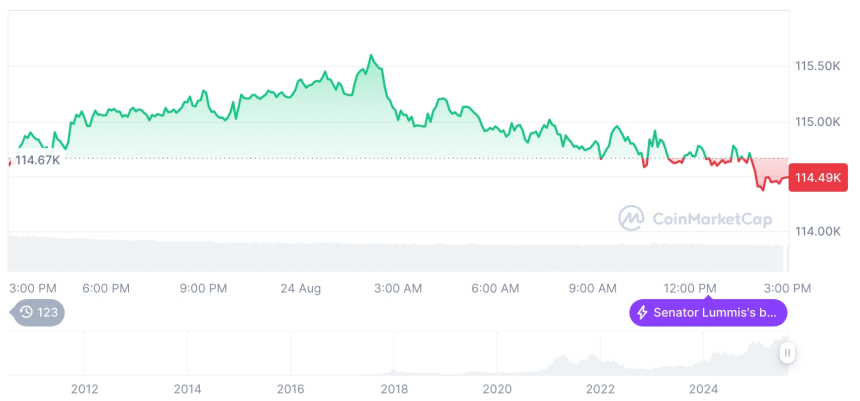Click the 2018 year in overview timeline
Viewport: 860px width, 401px height.
click(x=394, y=388)
